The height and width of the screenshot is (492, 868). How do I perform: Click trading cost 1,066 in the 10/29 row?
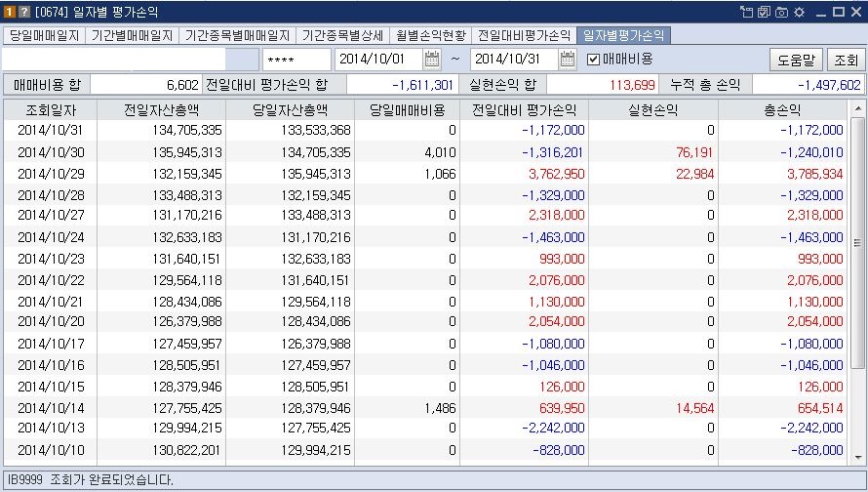point(440,174)
